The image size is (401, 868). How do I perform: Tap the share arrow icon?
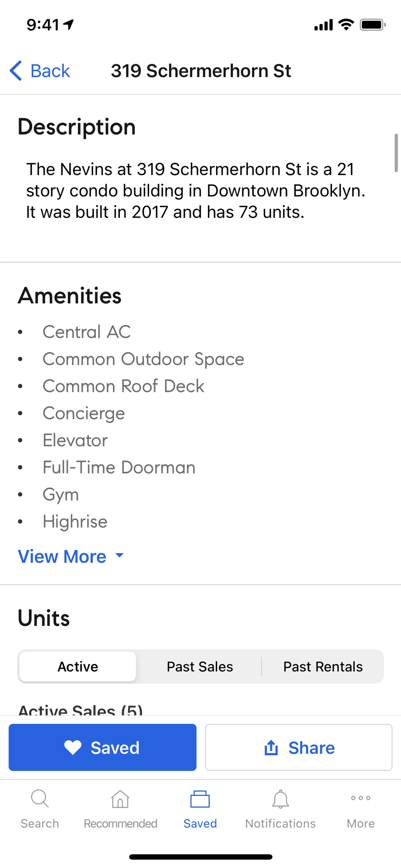[x=271, y=747]
